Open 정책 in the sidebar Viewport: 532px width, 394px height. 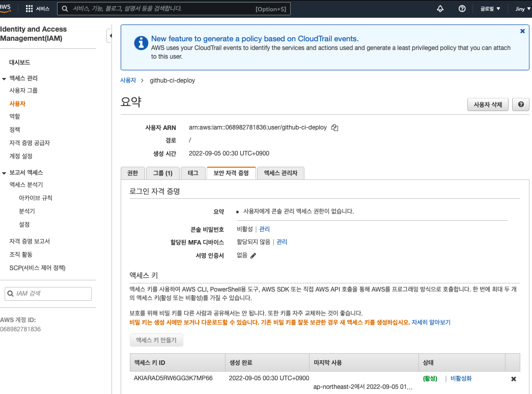coord(15,129)
